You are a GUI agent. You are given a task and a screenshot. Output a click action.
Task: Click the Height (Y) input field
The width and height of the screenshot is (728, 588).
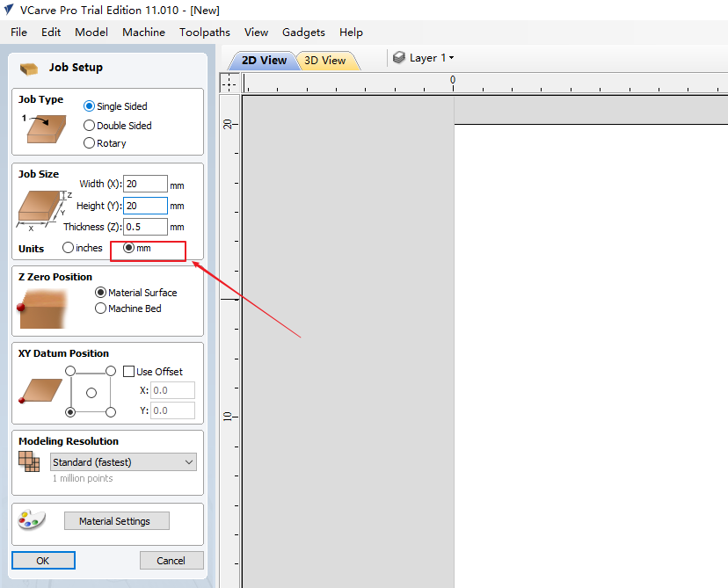click(145, 206)
